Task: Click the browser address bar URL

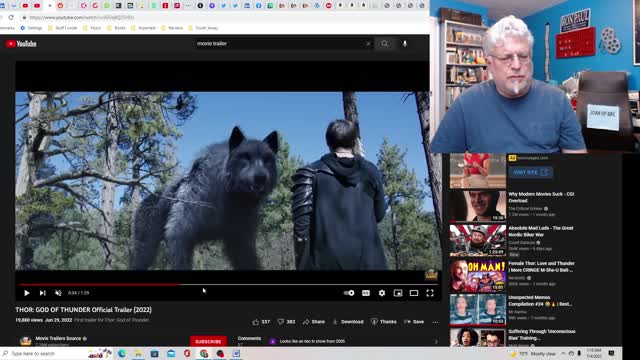Action: [x=82, y=18]
